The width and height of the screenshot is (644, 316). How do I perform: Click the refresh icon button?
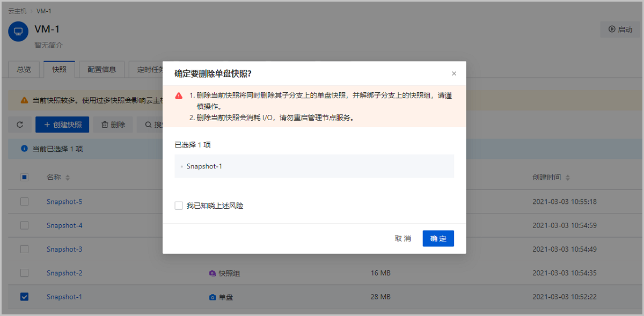(x=20, y=124)
